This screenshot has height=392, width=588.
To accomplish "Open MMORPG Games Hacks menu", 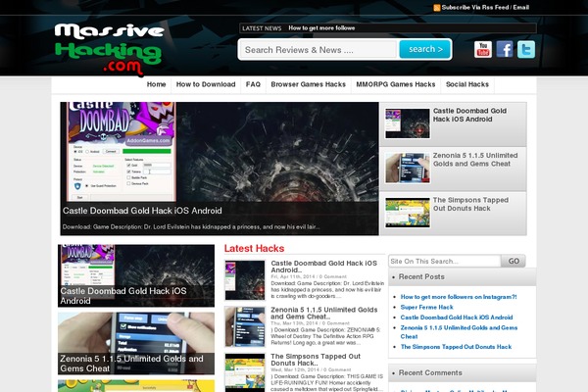I will pos(396,84).
